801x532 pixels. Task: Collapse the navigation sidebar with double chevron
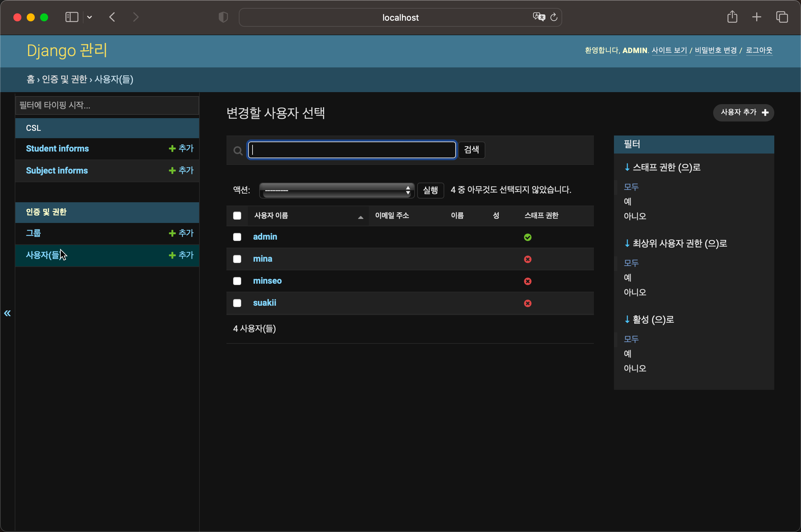(x=7, y=313)
